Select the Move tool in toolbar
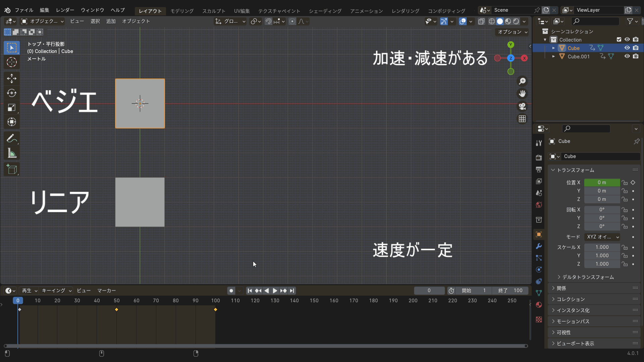 point(12,78)
